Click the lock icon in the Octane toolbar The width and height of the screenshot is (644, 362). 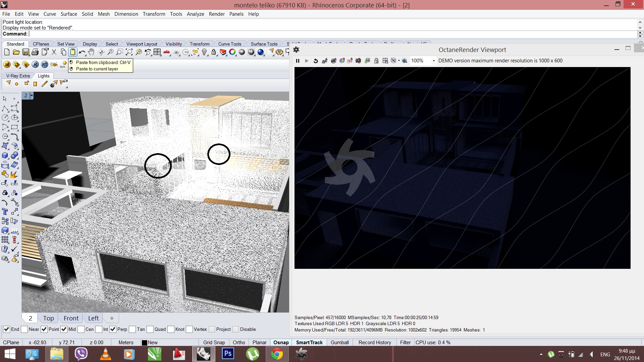tap(376, 61)
